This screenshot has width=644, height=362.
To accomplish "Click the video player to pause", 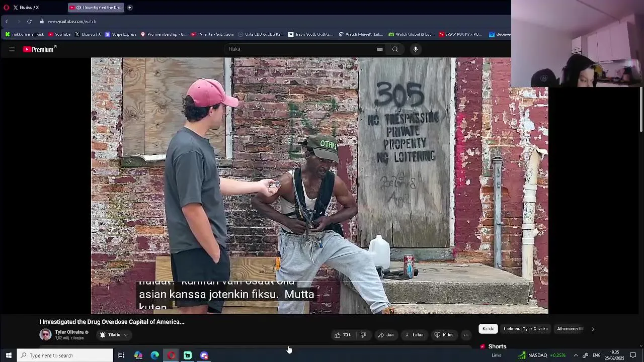I will pos(319,186).
